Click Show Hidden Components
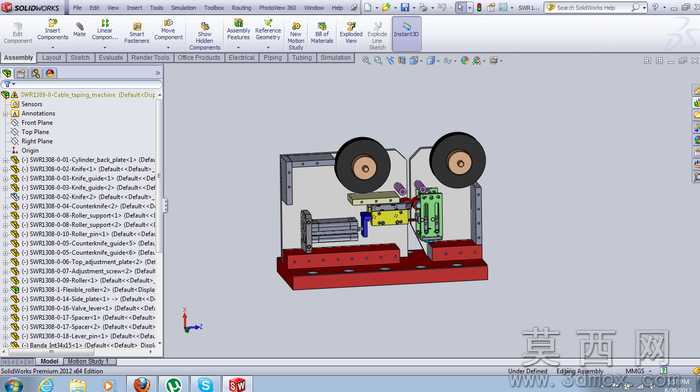The image size is (700, 392). click(x=204, y=36)
